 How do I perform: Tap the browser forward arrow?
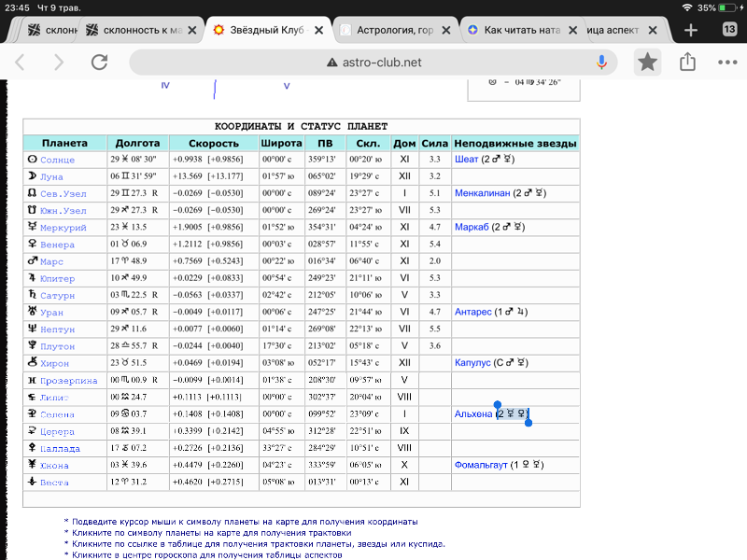coord(59,63)
